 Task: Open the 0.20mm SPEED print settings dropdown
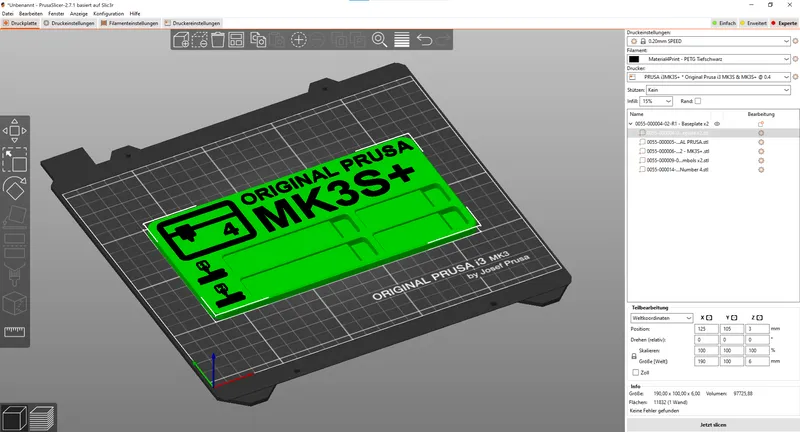[709, 41]
